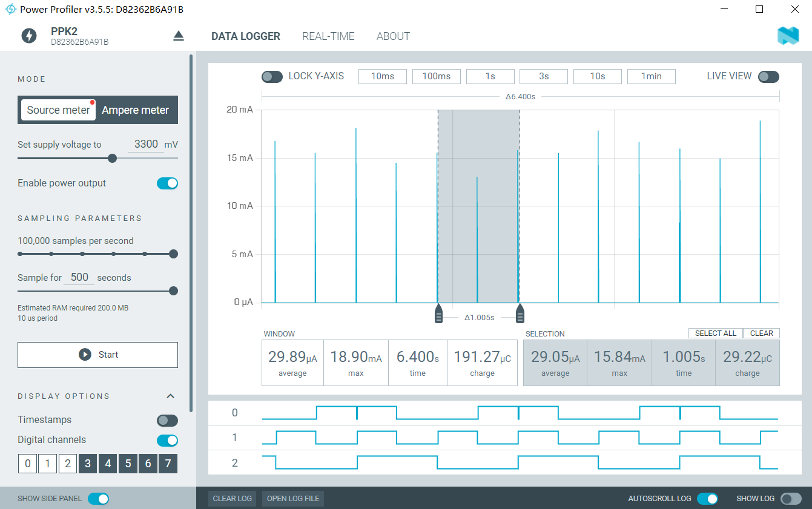Image resolution: width=812 pixels, height=509 pixels.
Task: Toggle the Live View switch
Action: [768, 77]
